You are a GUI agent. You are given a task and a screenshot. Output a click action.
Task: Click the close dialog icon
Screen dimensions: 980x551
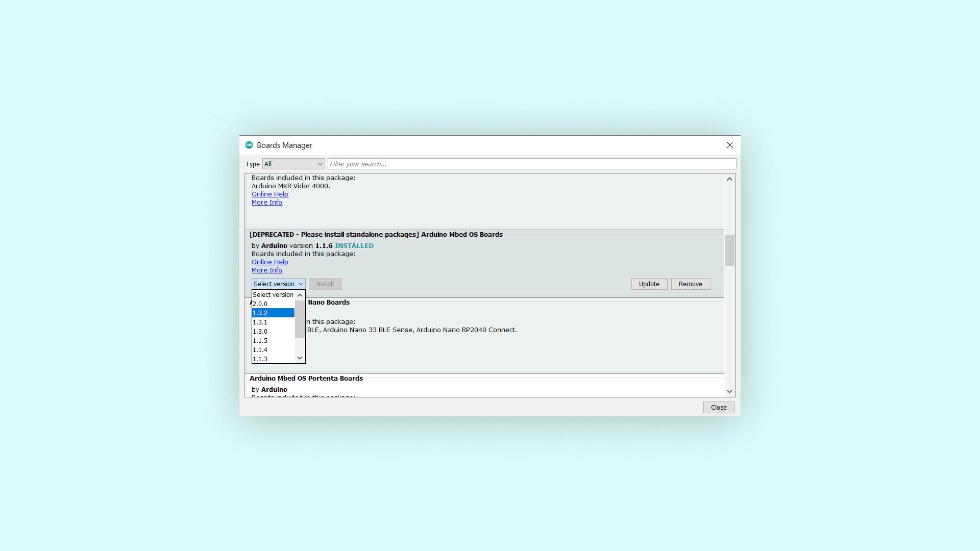[729, 145]
